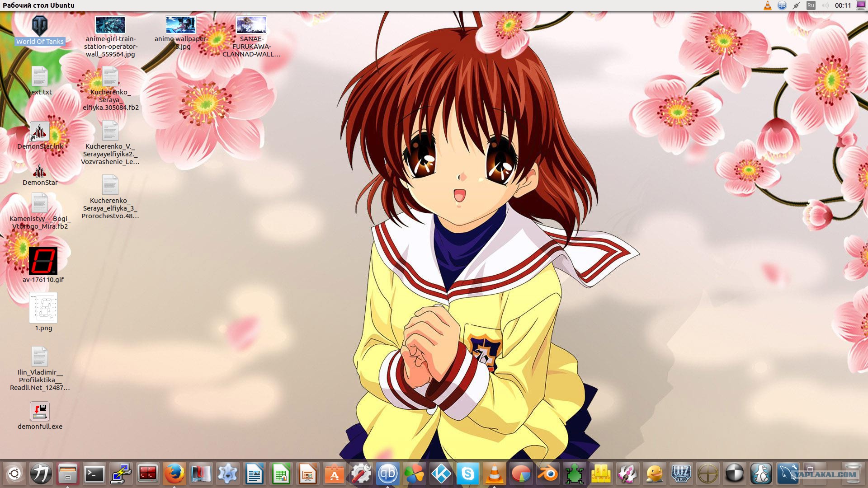This screenshot has height=488, width=868.
Task: Open the red split-terminal Terminator in the dock
Action: click(148, 474)
